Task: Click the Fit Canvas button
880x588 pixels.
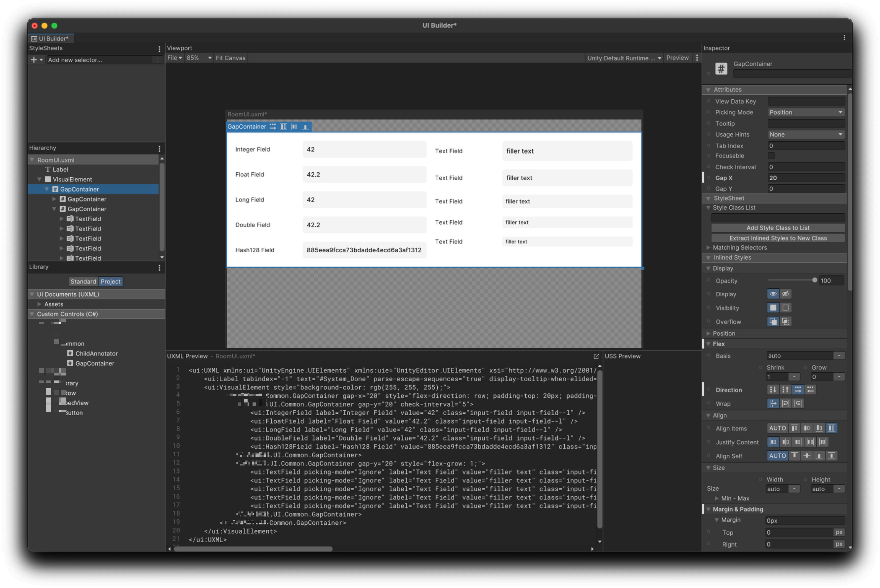Action: (x=231, y=58)
